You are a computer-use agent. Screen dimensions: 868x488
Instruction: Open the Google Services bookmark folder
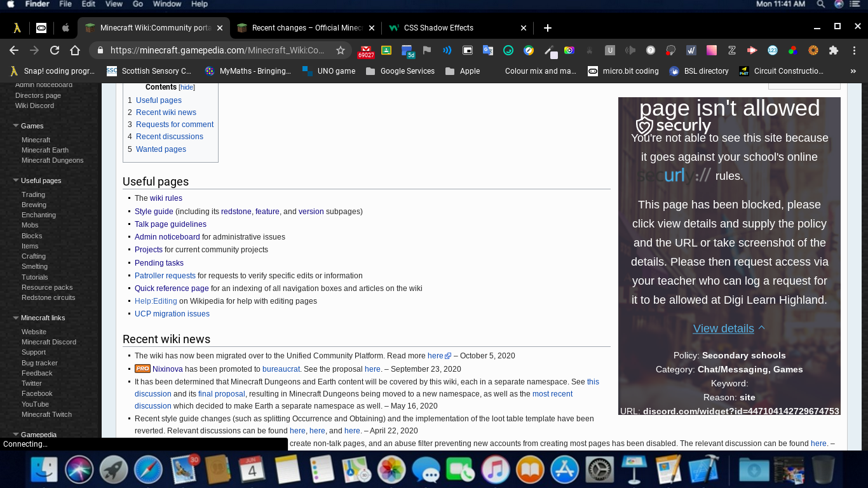[x=400, y=71]
